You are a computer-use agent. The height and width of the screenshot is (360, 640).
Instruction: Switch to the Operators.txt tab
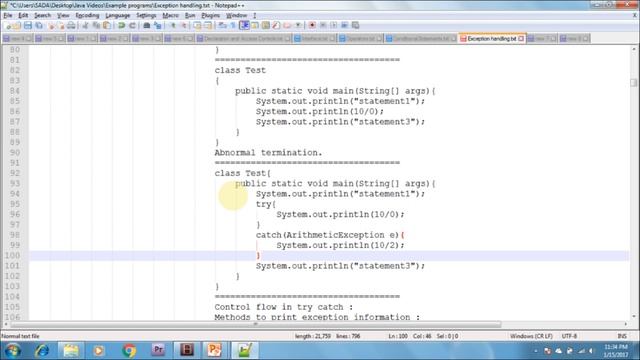pyautogui.click(x=360, y=38)
